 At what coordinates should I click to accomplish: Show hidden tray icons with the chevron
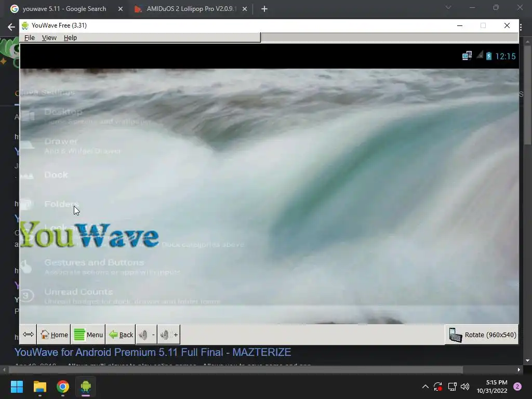(425, 387)
